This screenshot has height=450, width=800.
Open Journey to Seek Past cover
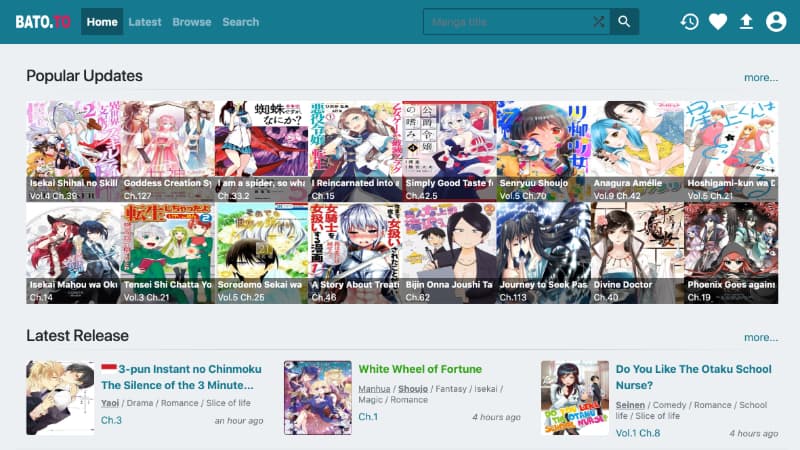click(543, 253)
